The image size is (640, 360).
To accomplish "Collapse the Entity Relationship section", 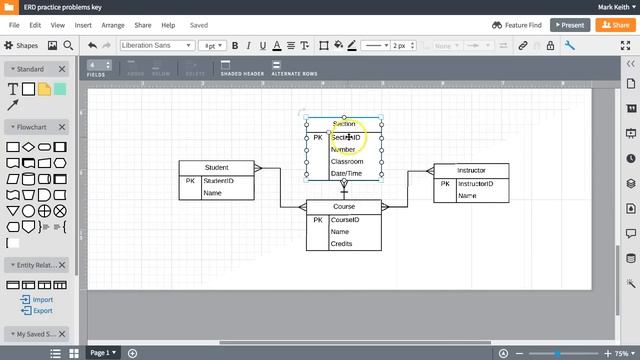I will 13,265.
